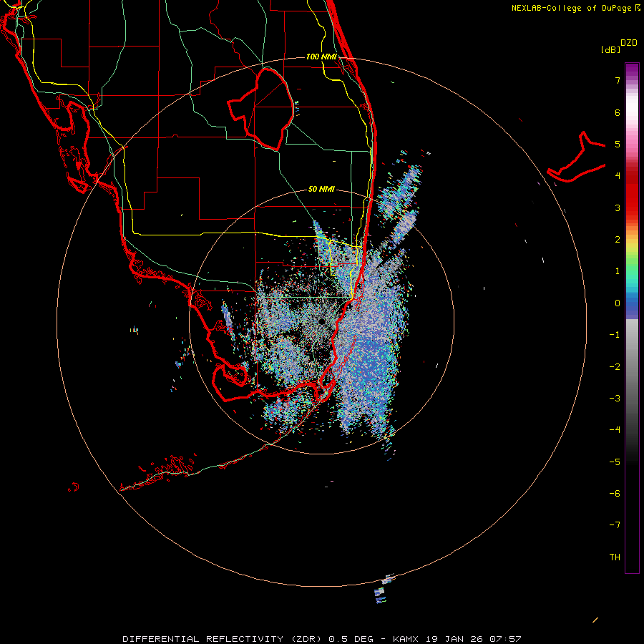
Task: Click the [dB] unit label
Action: (x=611, y=49)
